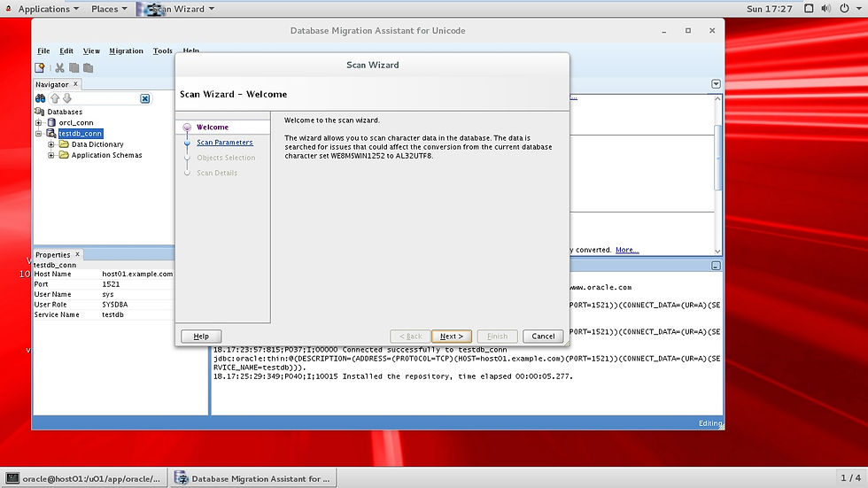
Task: Click the new connection toolbar icon
Action: [40, 67]
